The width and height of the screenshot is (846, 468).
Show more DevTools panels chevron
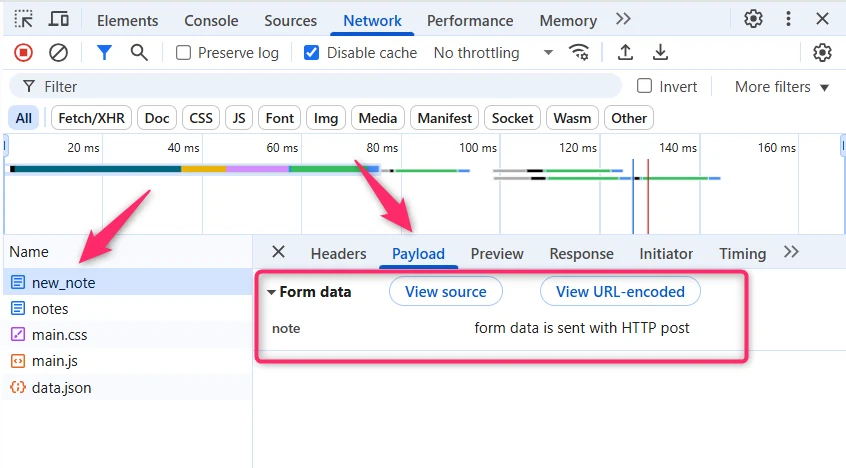coord(623,19)
